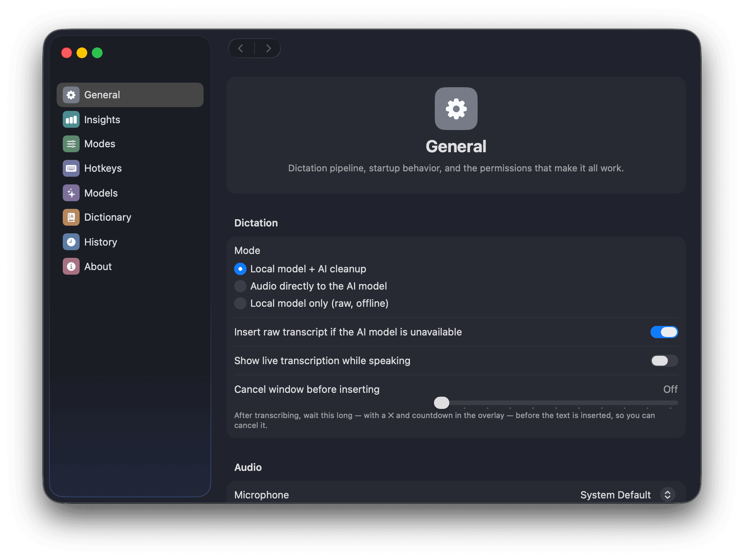This screenshot has width=744, height=560.
Task: Disable insert raw transcript fallback toggle
Action: (664, 332)
